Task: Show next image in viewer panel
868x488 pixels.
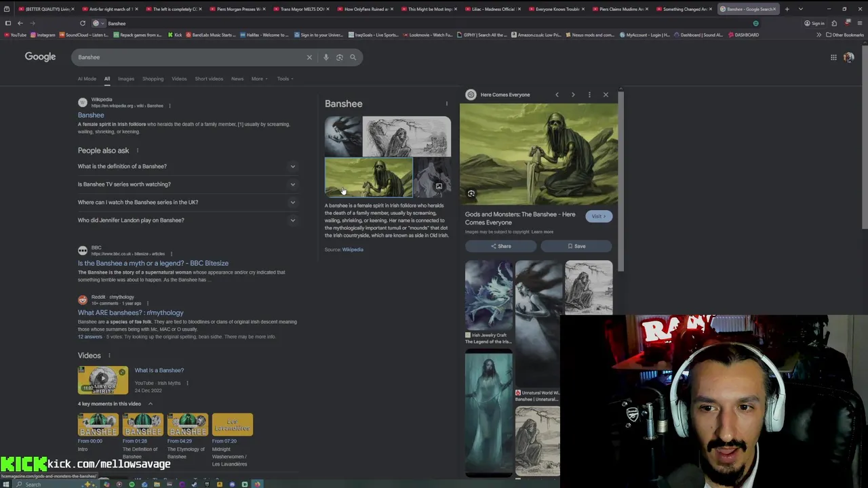Action: click(x=573, y=95)
